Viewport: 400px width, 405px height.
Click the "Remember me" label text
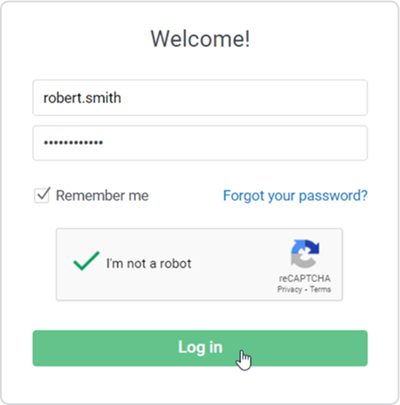tap(102, 196)
